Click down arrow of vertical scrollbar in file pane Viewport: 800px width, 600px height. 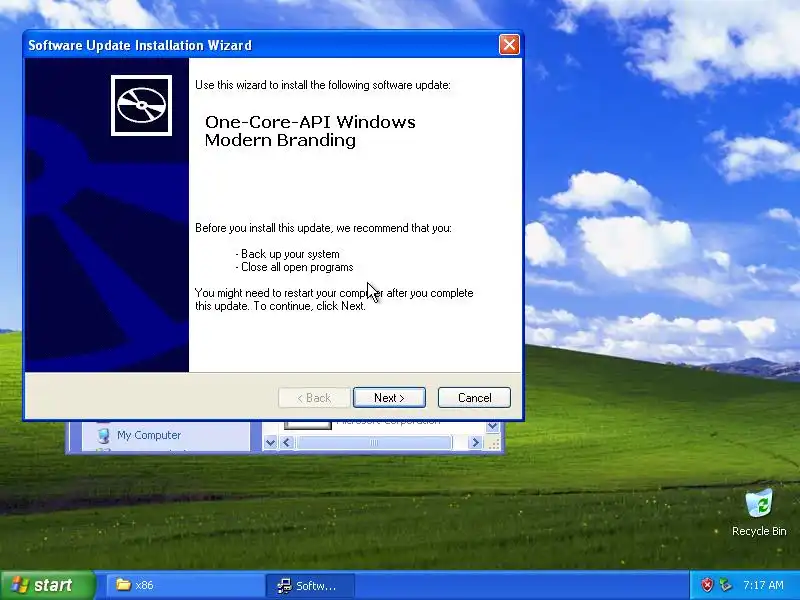pos(492,426)
